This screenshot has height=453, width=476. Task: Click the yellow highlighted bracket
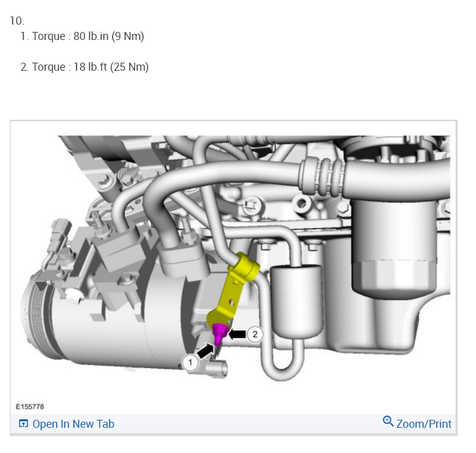[234, 292]
